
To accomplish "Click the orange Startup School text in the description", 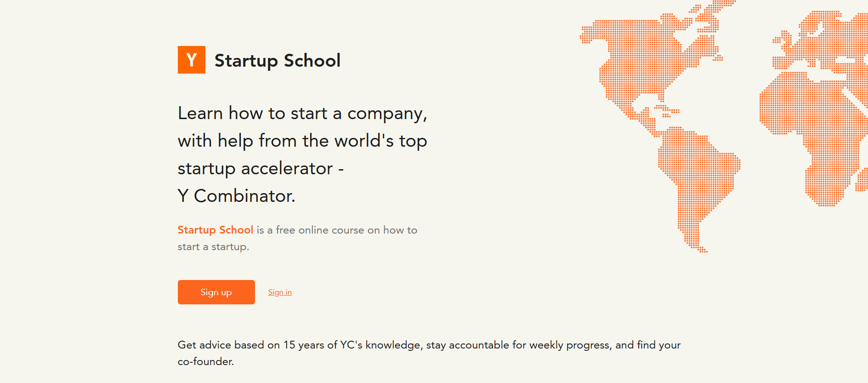I will click(215, 230).
